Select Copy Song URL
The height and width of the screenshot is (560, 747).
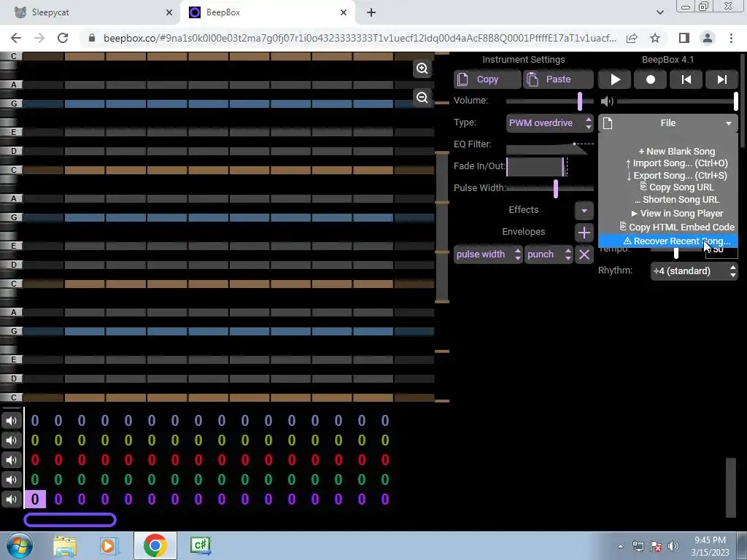[x=668, y=187]
